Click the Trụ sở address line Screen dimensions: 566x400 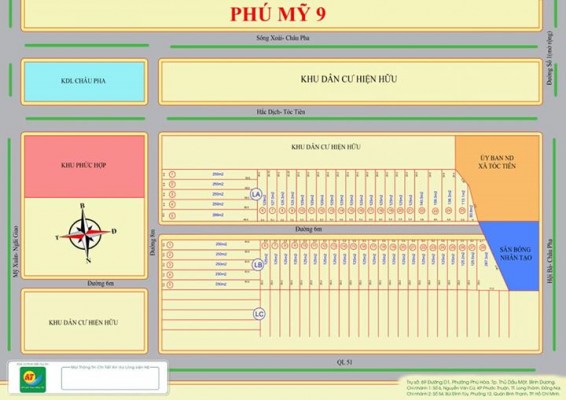481,382
